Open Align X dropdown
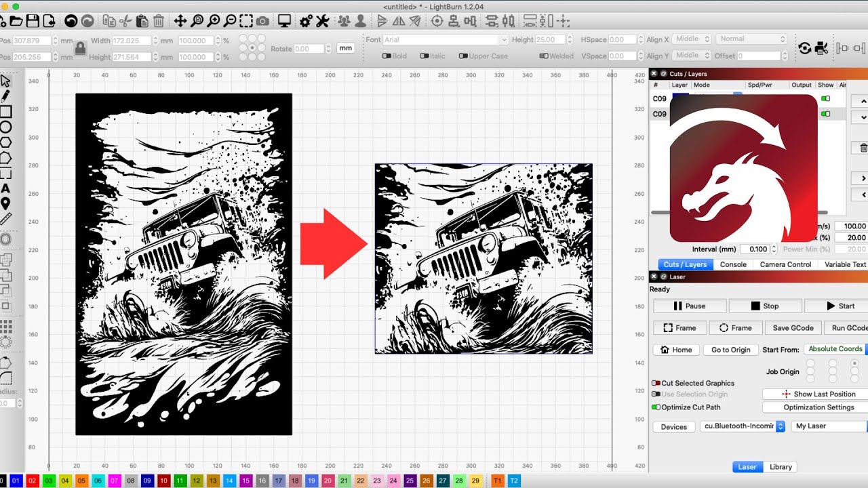The image size is (868, 488). pyautogui.click(x=692, y=39)
